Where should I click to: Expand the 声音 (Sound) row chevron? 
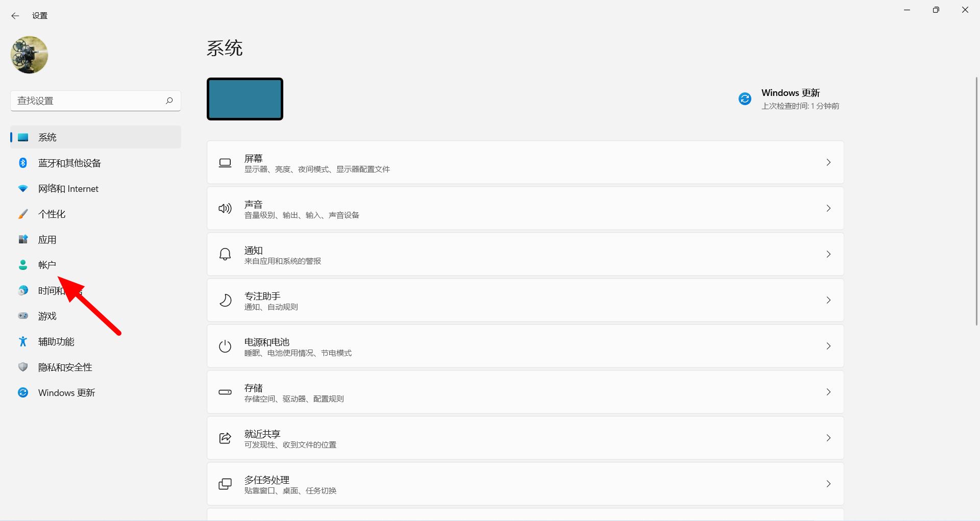pyautogui.click(x=828, y=208)
